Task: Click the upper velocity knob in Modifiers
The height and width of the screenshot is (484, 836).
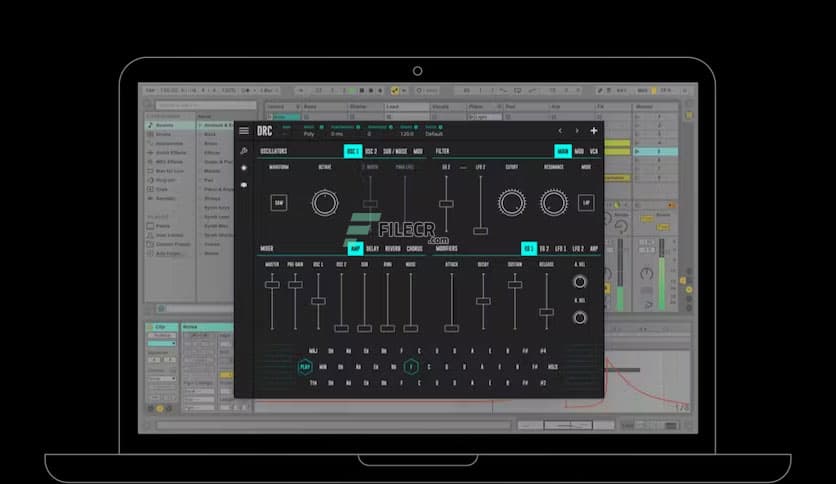Action: [x=580, y=281]
